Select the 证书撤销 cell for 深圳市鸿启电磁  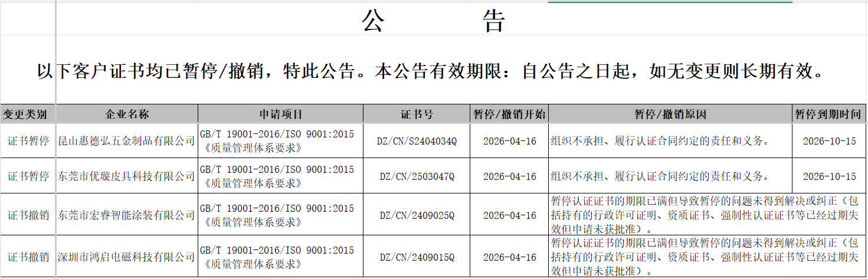[28, 257]
